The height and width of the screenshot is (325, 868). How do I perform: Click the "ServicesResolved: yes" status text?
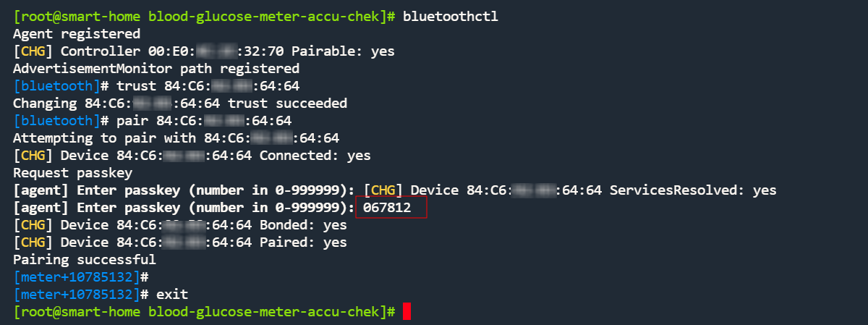tap(692, 190)
